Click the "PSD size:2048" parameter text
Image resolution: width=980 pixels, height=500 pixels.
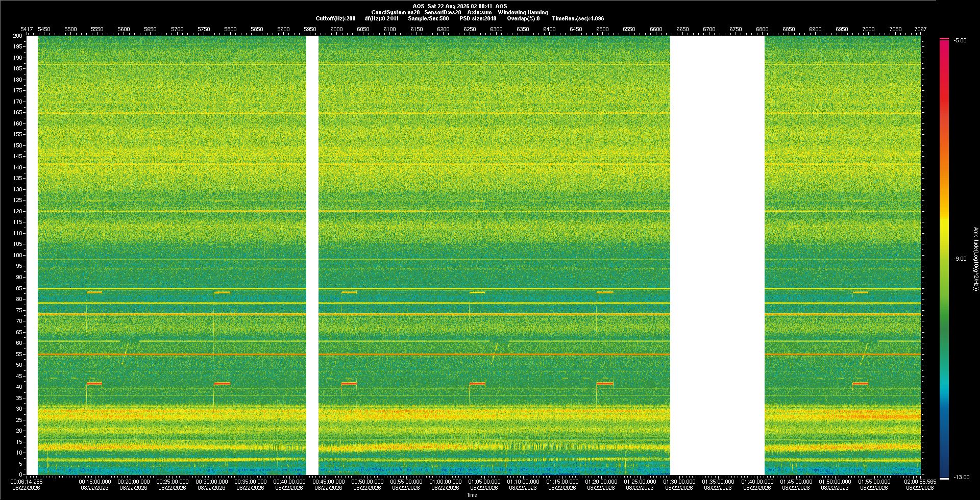click(x=478, y=18)
